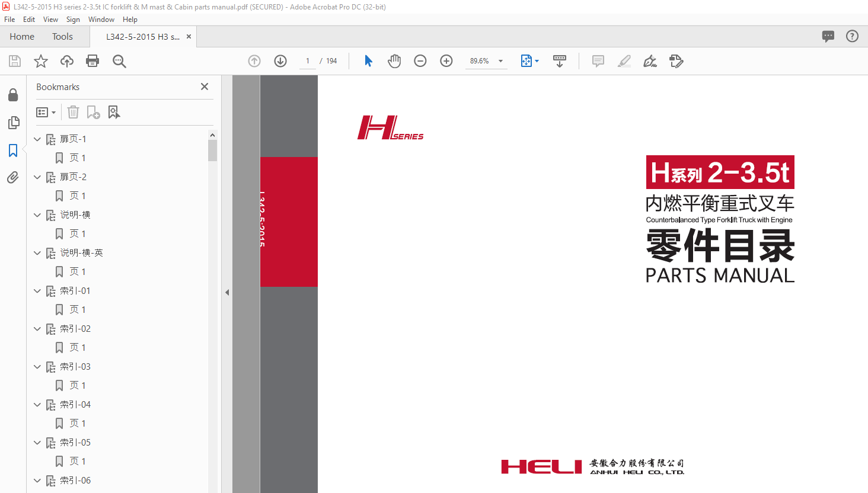
Task: Add a new bookmark icon
Action: pyautogui.click(x=94, y=112)
